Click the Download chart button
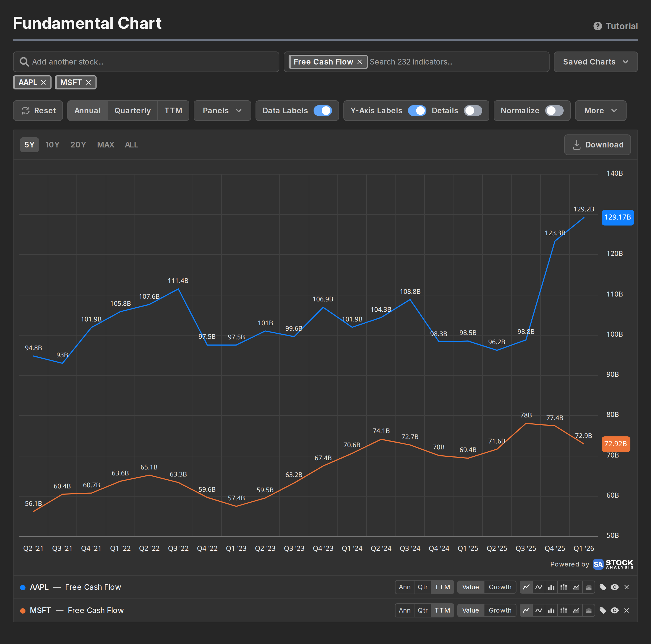This screenshot has height=644, width=651. [597, 145]
